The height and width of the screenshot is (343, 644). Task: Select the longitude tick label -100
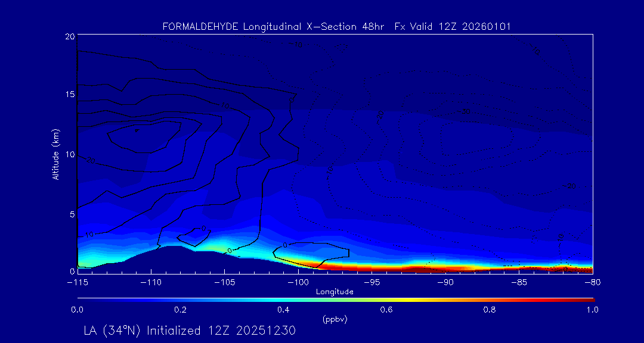298,283
